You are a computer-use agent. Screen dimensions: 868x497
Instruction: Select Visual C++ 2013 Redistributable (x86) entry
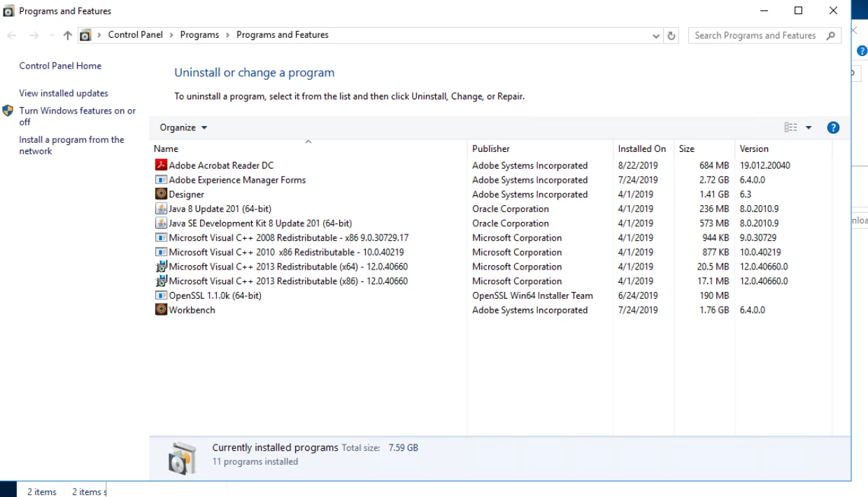pos(288,281)
